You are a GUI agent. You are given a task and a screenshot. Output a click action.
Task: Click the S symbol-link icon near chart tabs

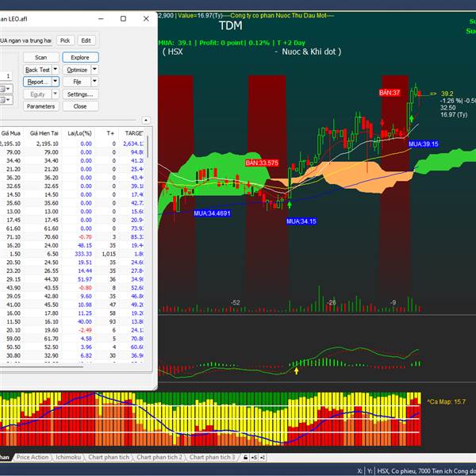coord(254,457)
